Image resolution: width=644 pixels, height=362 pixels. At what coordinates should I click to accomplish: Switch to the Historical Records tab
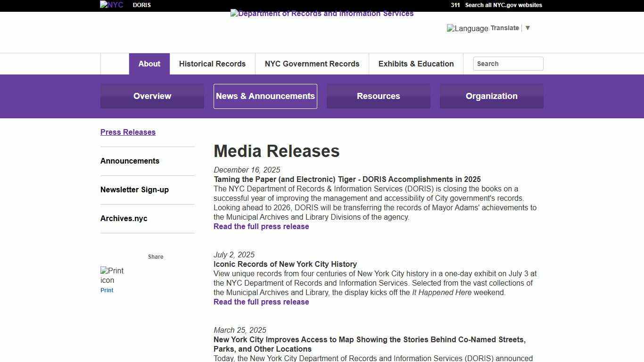[212, 64]
